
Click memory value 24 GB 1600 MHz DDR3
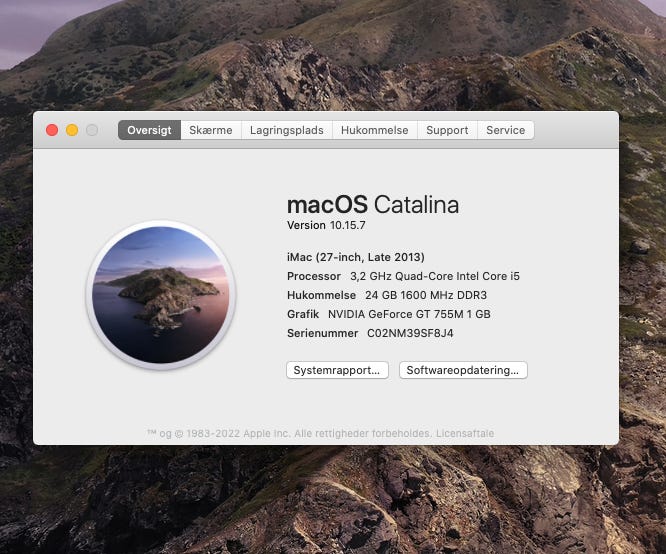coord(426,295)
